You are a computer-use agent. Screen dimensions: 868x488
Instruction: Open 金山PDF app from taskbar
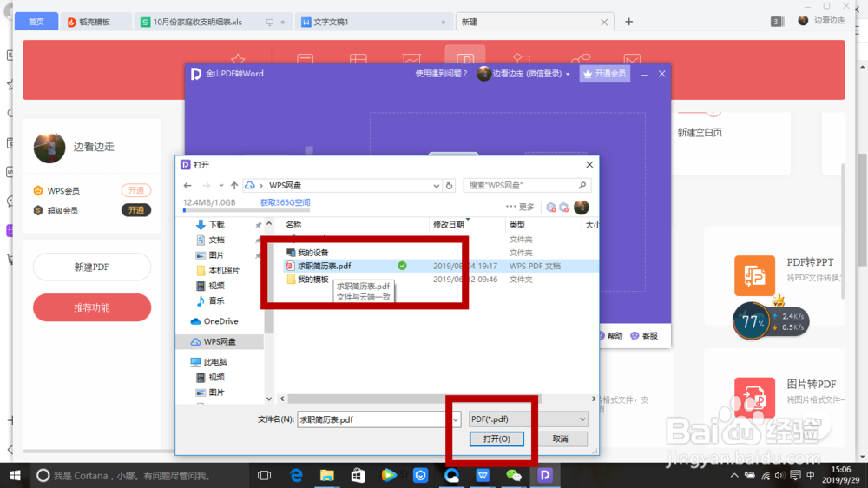[x=545, y=475]
